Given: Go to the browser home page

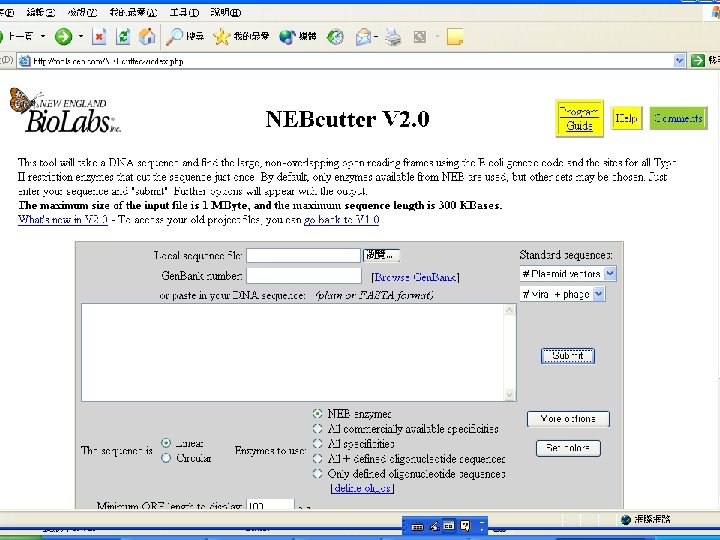Looking at the screenshot, I should [x=147, y=36].
